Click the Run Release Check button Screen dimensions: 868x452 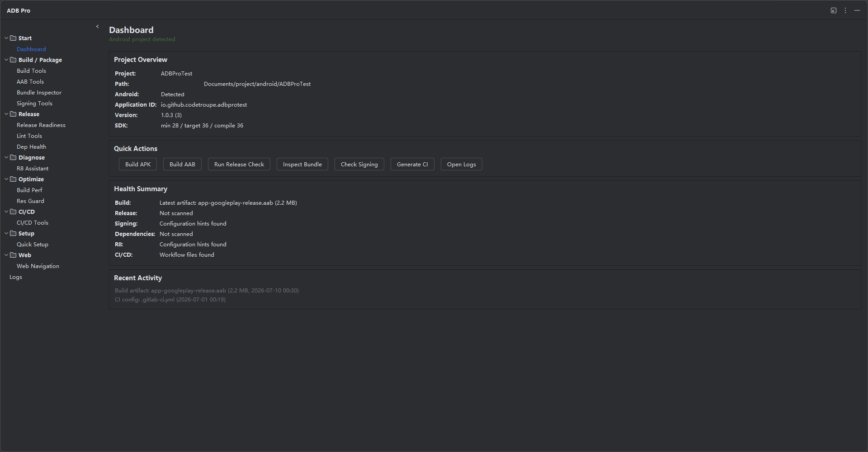coord(239,164)
